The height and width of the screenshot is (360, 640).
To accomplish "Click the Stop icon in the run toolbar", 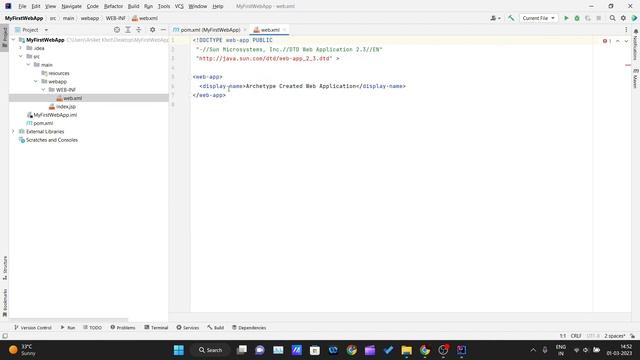I will coord(598,18).
